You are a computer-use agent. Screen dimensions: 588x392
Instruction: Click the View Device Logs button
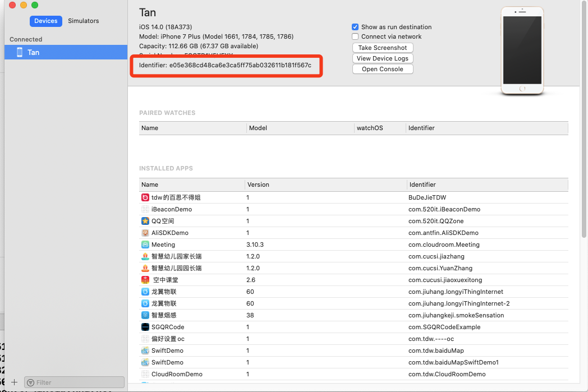(x=382, y=58)
